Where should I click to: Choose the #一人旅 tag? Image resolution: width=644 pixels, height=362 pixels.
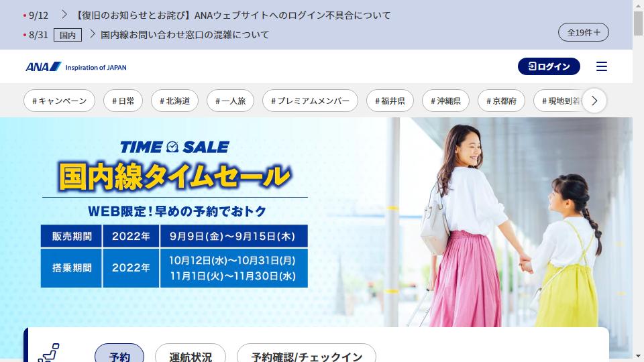click(230, 101)
